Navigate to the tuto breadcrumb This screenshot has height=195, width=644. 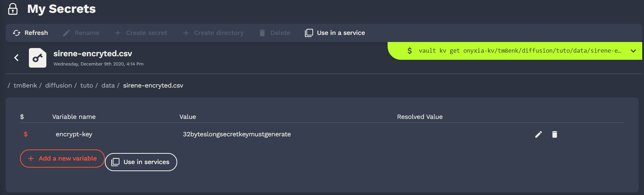point(87,85)
